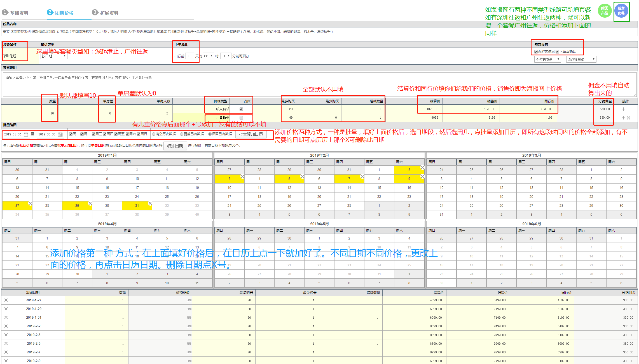The width and height of the screenshot is (639, 364).
Task: Click the 特殊日期 button
Action: coord(175,146)
